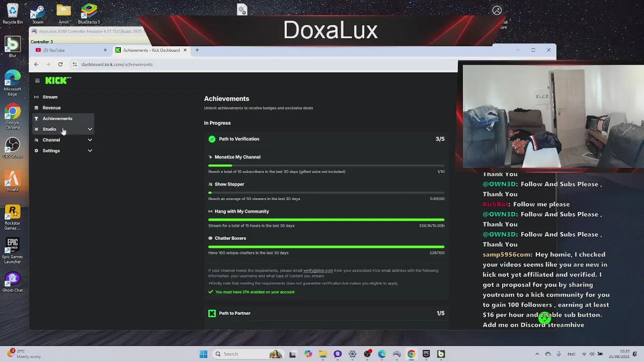
Task: Click the 'In Progress' section label
Action: click(217, 123)
